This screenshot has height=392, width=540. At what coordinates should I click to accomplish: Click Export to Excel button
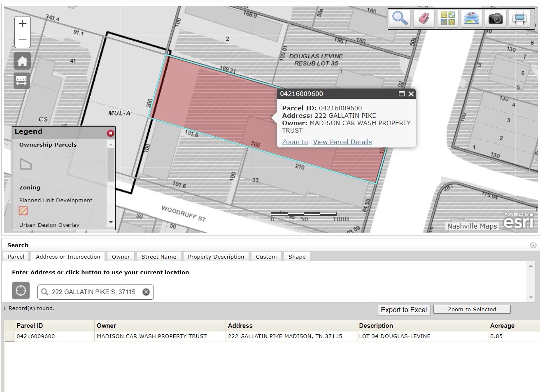tap(404, 310)
